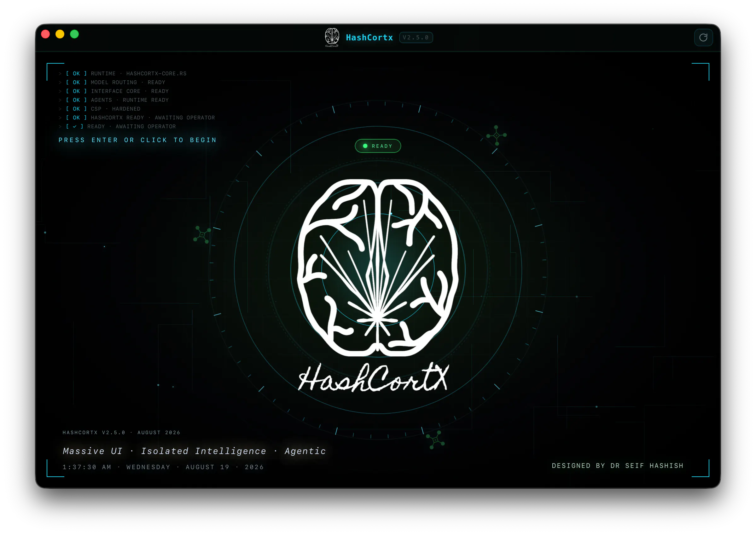Screen dimensions: 756x535
Task: Click the 'MODEL ROUTING · READY' log line
Action: click(x=112, y=82)
